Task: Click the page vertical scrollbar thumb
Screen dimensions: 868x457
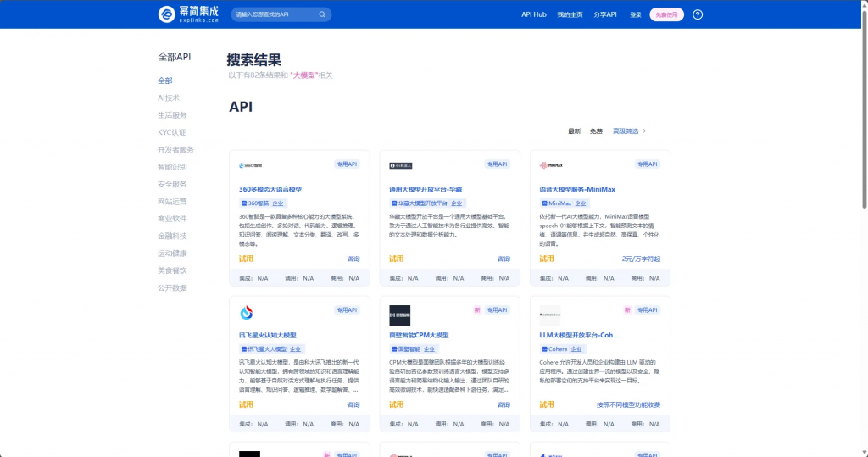Action: pos(864,108)
